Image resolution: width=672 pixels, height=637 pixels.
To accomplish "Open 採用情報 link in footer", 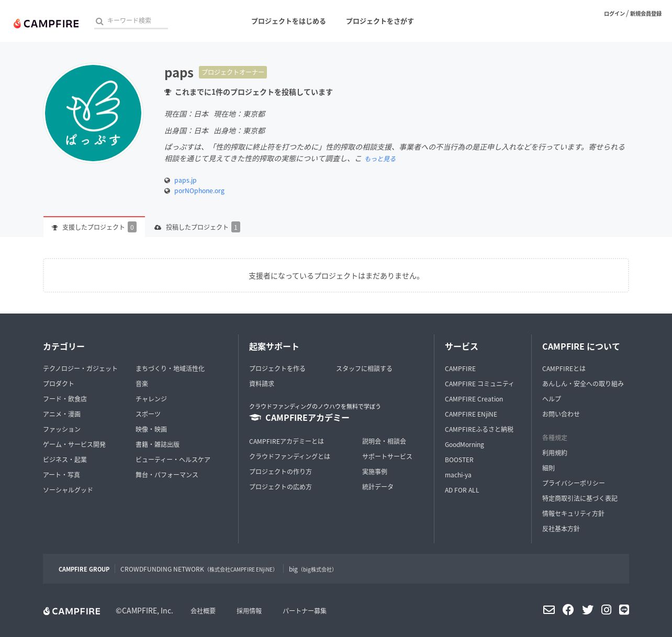I will pyautogui.click(x=249, y=611).
